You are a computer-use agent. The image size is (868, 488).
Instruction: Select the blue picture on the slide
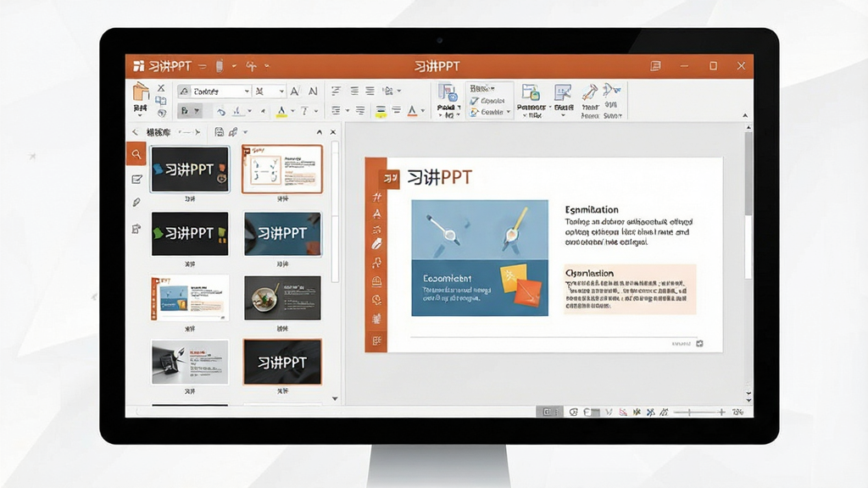[x=480, y=258]
